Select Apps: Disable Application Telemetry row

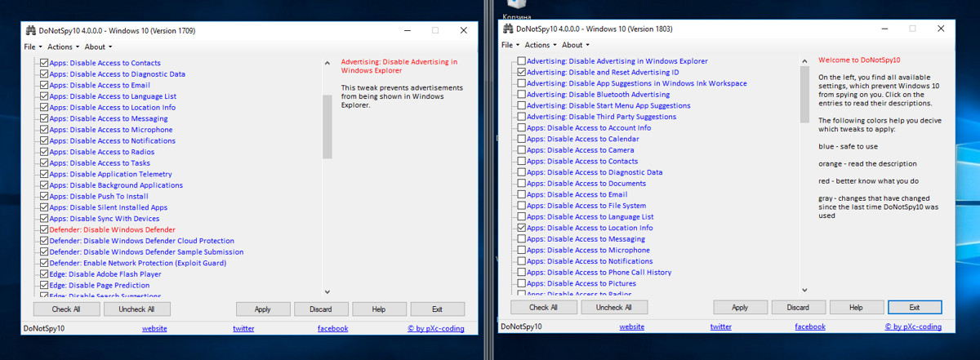coord(110,174)
